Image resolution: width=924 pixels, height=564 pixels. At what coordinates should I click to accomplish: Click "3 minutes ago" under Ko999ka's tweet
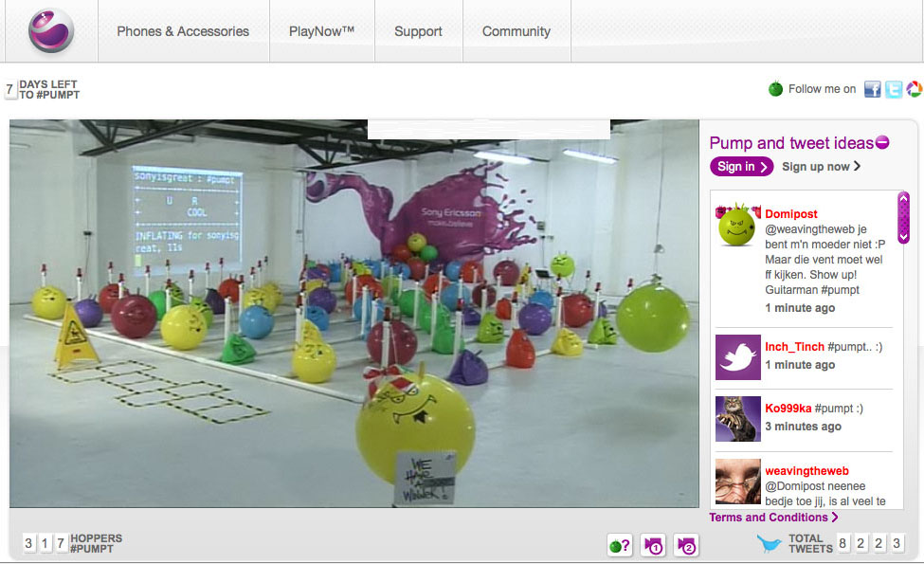coord(804,427)
